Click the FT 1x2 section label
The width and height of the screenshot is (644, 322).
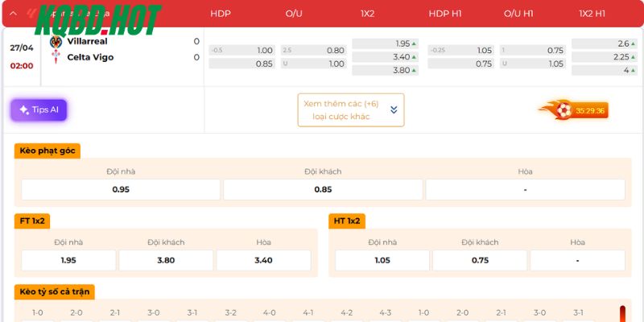click(x=32, y=221)
